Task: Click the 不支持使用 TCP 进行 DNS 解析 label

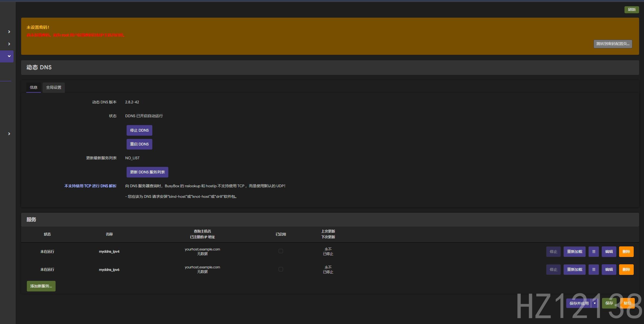Action: pos(91,186)
